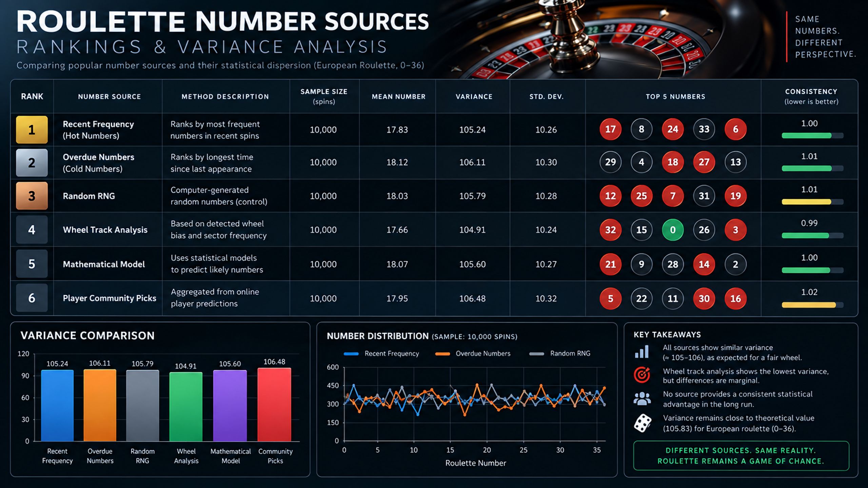Click the rank 4 badge
Image resolution: width=868 pixels, height=488 pixels.
32,230
